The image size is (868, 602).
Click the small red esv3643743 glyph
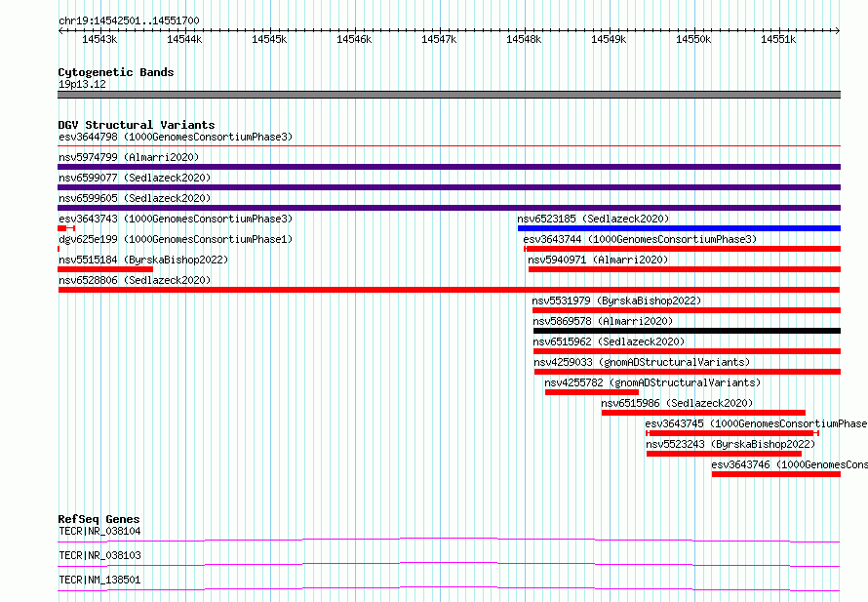tap(66, 228)
